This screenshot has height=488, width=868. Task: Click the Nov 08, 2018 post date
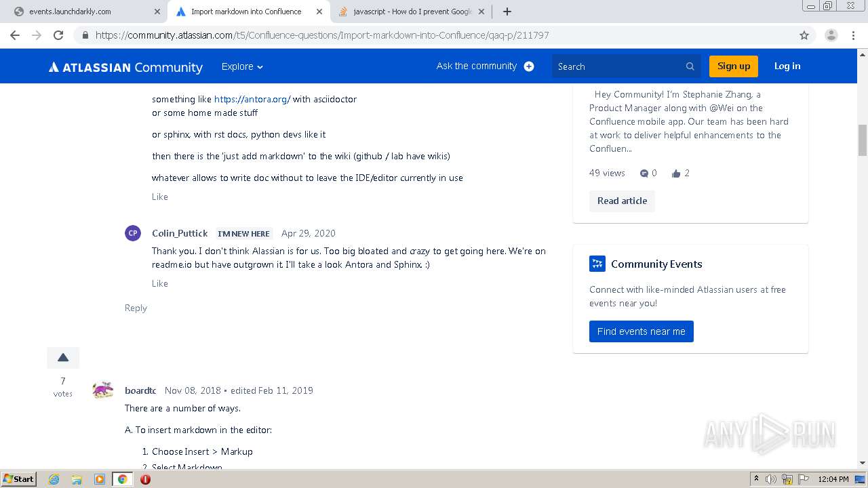coord(193,390)
